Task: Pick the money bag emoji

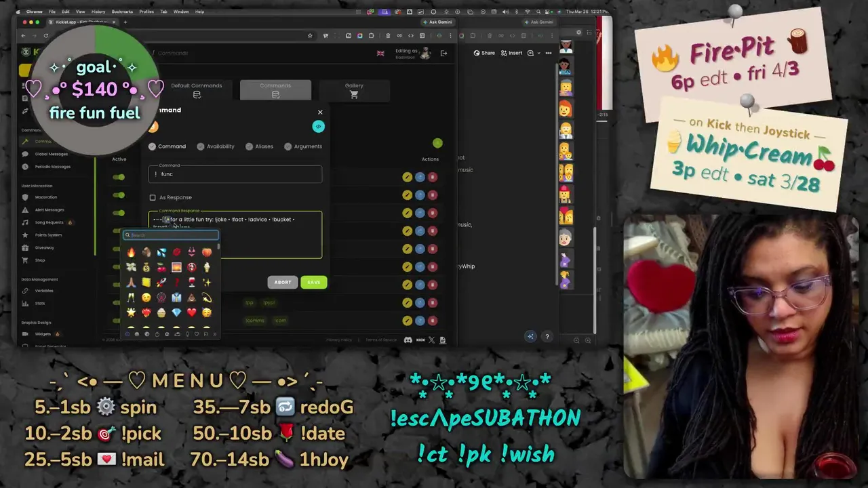Action: 146,267
